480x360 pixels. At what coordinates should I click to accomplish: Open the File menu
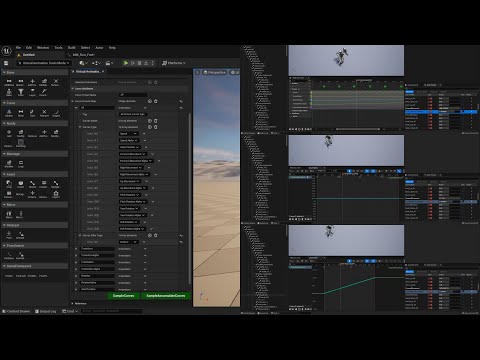coord(18,48)
